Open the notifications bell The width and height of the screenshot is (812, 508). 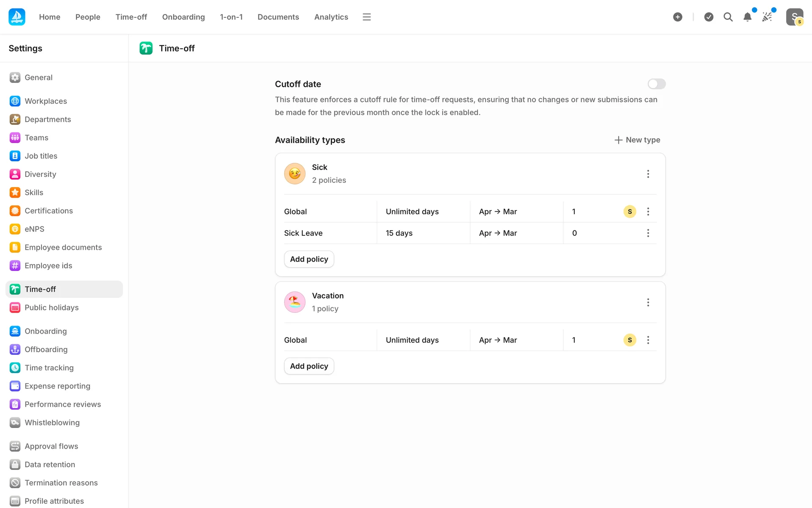747,17
